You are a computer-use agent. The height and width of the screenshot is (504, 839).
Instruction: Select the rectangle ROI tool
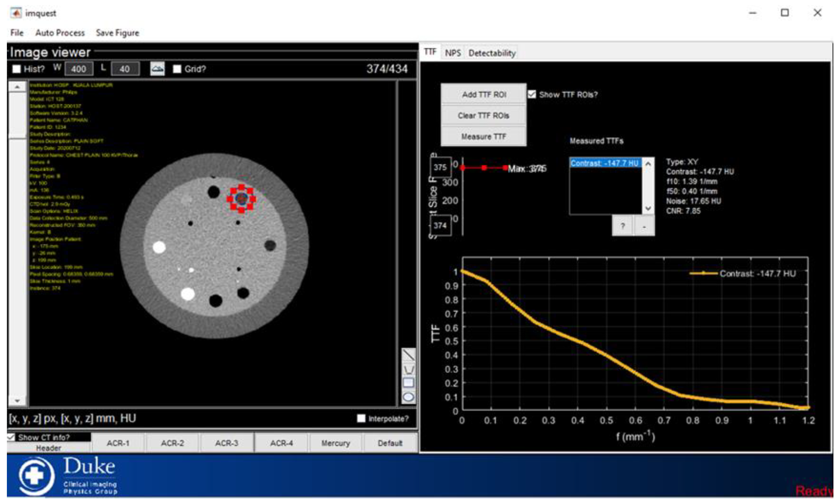[408, 383]
